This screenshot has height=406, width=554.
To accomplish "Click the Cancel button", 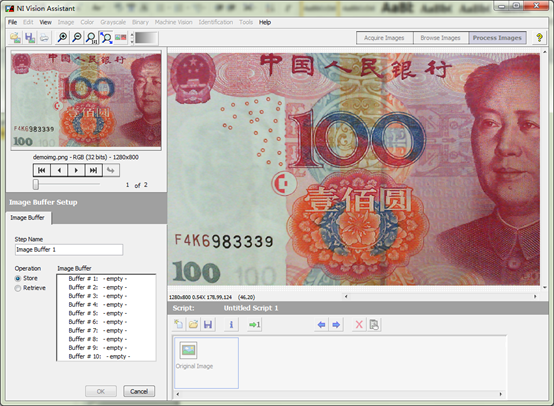I will (x=139, y=391).
